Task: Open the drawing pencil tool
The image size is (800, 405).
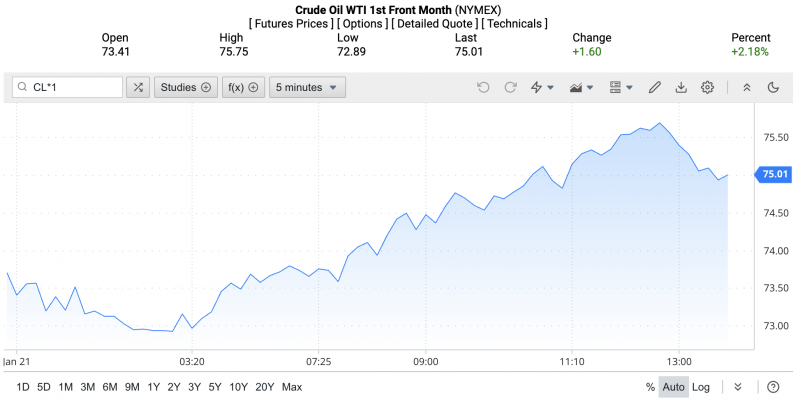Action: [x=655, y=87]
